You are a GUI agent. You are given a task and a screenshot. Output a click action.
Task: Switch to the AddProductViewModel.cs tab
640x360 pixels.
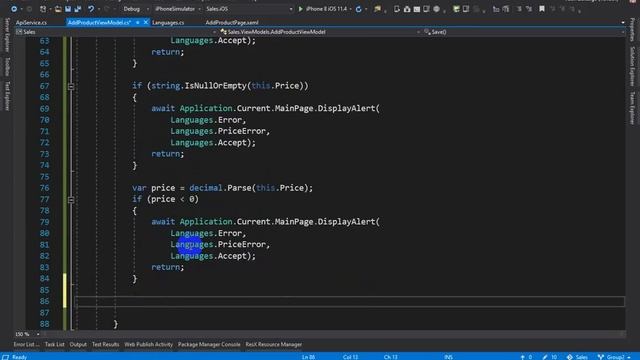tap(99, 22)
